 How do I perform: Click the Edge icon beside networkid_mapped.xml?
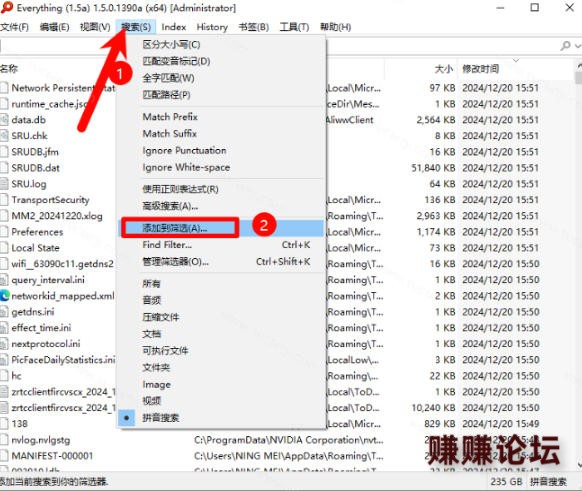tap(4, 295)
